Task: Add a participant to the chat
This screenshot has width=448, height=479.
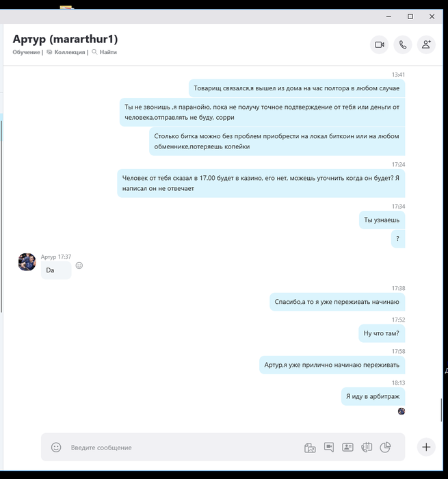Action: point(426,45)
